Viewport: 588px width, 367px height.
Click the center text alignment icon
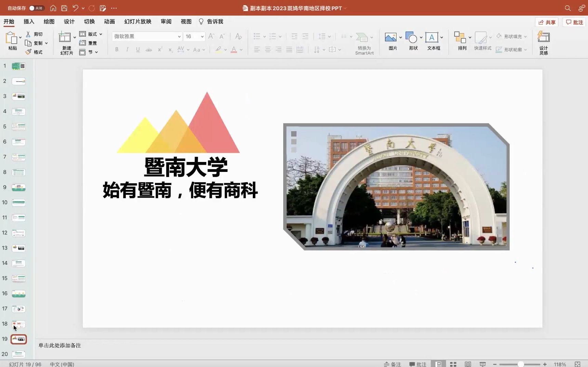tap(268, 50)
